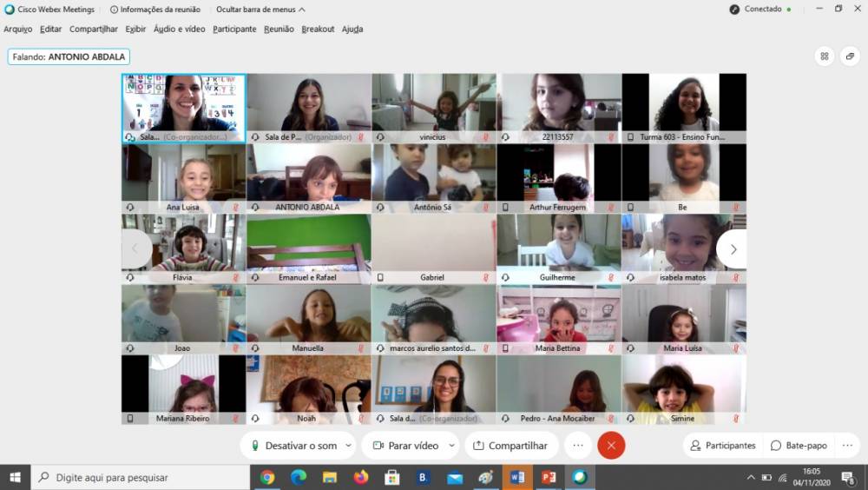Open Google Chrome from the taskbar
868x490 pixels.
(267, 477)
